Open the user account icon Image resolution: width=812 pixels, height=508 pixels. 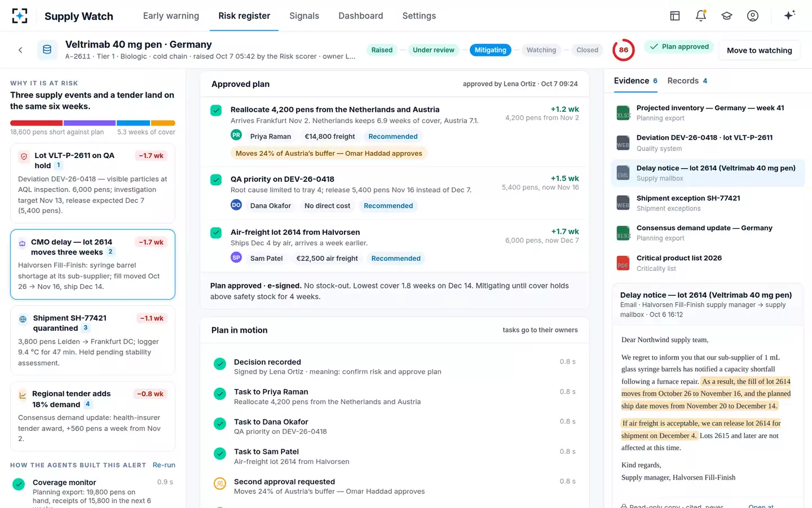click(753, 16)
